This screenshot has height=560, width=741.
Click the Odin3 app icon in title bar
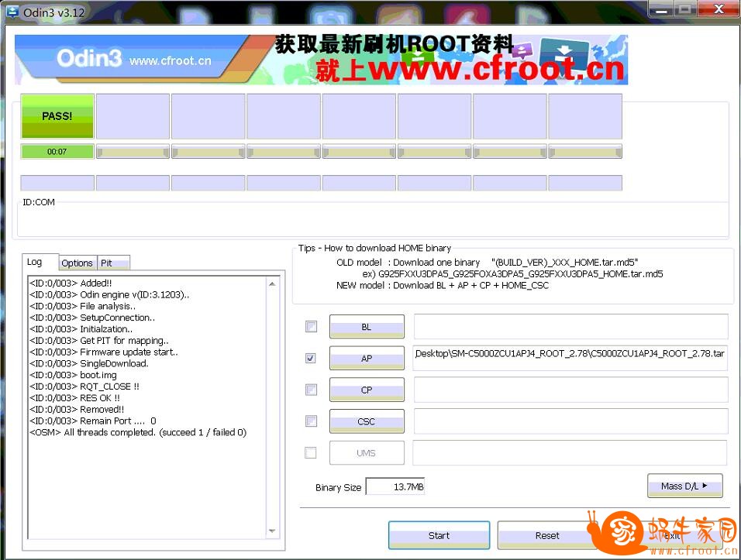coord(12,12)
